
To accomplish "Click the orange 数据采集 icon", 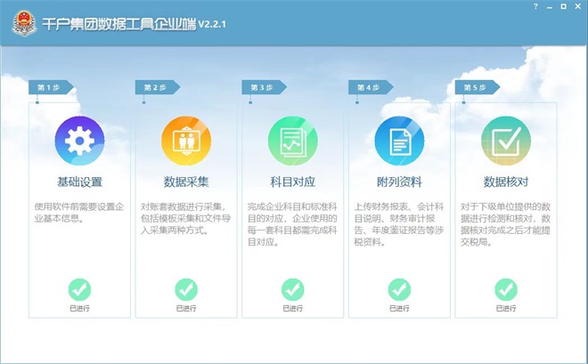I will point(186,141).
